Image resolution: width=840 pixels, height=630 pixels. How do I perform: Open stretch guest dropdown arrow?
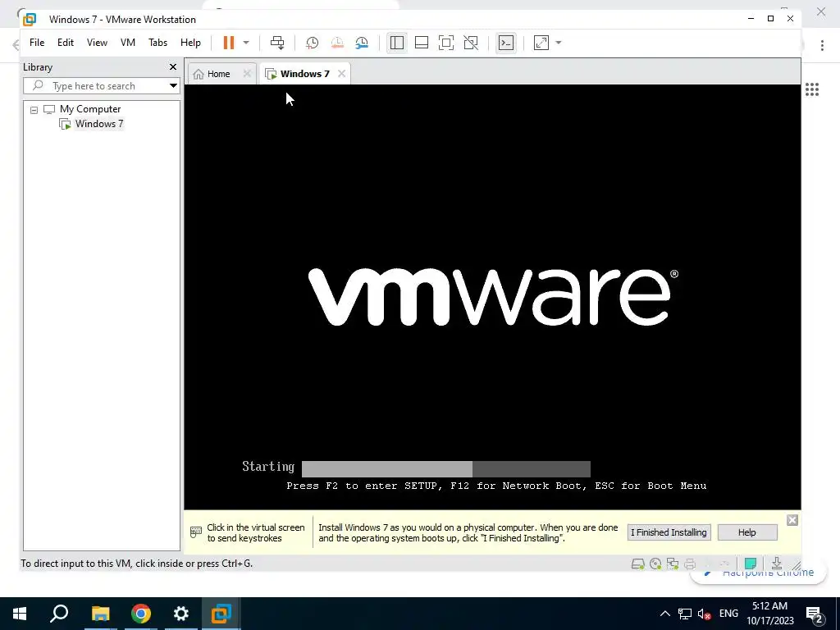pos(558,43)
